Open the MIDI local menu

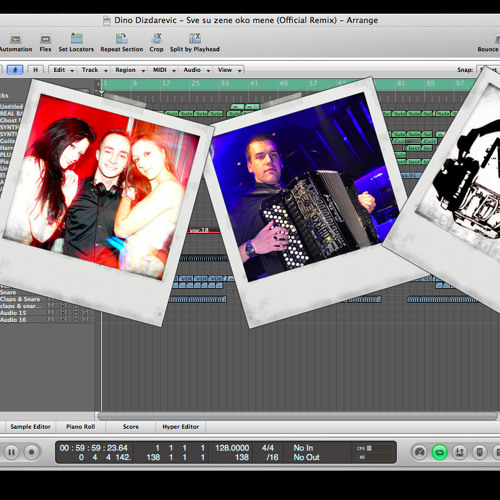pyautogui.click(x=164, y=70)
